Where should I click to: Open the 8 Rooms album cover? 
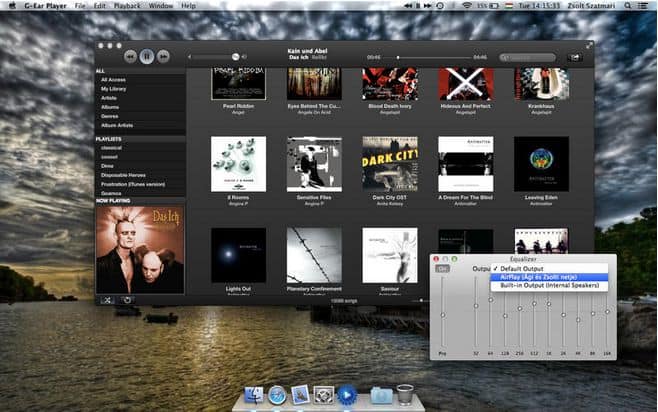238,164
